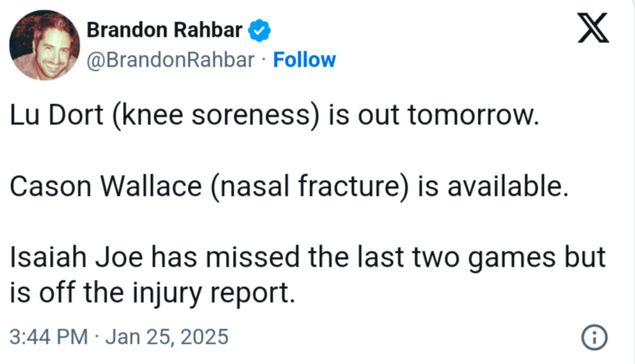635x364 pixels.
Task: Click the dot separator before Follow
Action: [x=264, y=60]
